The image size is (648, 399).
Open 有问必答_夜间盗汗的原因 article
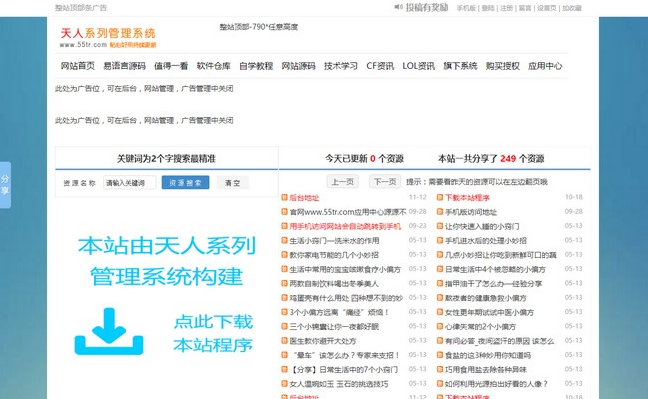coord(500,341)
